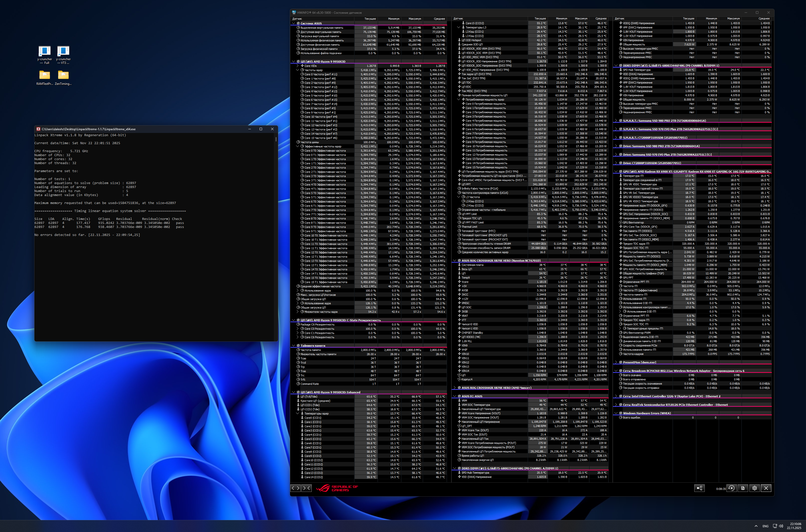Click the log file sheet icon
The image size is (806, 532).
click(x=743, y=488)
